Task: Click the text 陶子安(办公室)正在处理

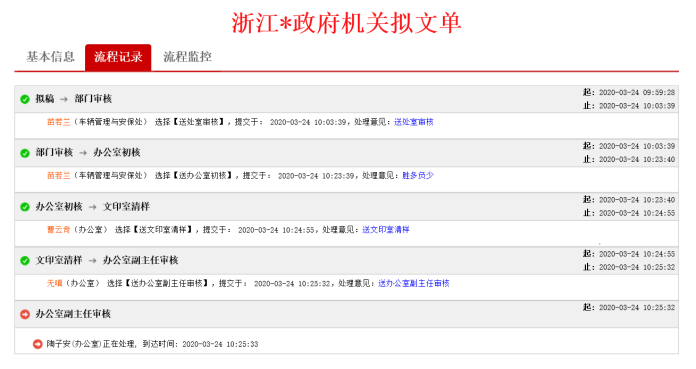Action: pos(91,344)
